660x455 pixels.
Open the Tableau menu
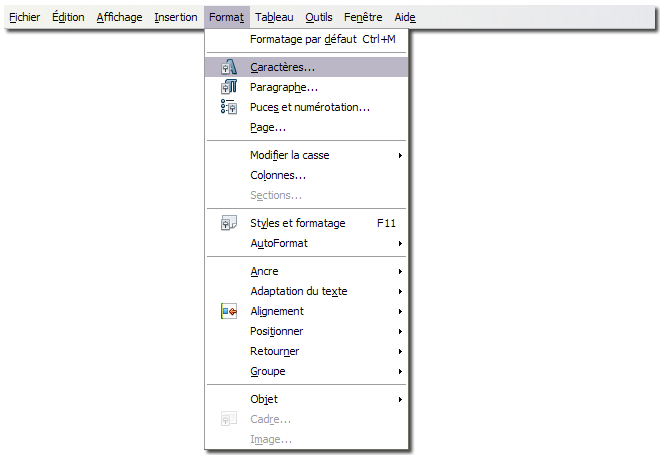pos(274,17)
